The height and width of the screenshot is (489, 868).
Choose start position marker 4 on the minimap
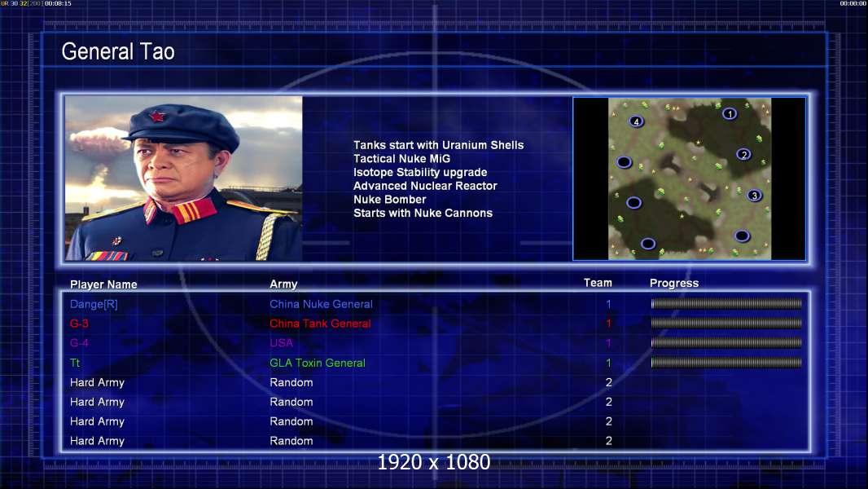coord(636,121)
